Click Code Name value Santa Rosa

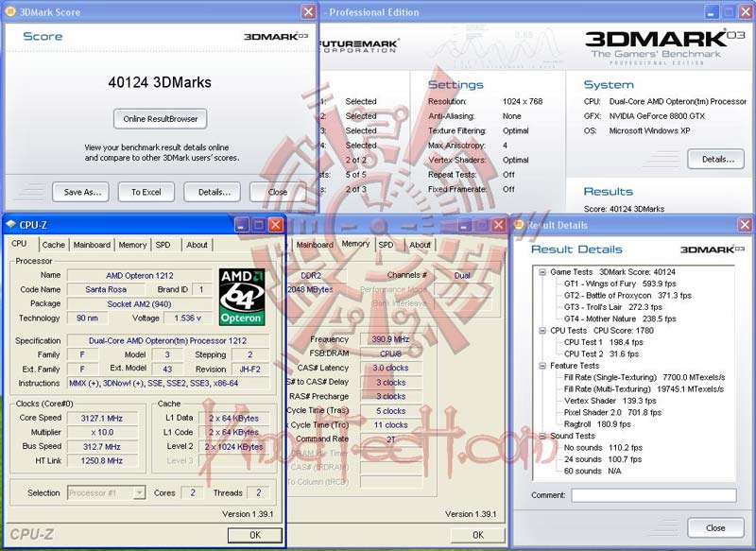106,289
